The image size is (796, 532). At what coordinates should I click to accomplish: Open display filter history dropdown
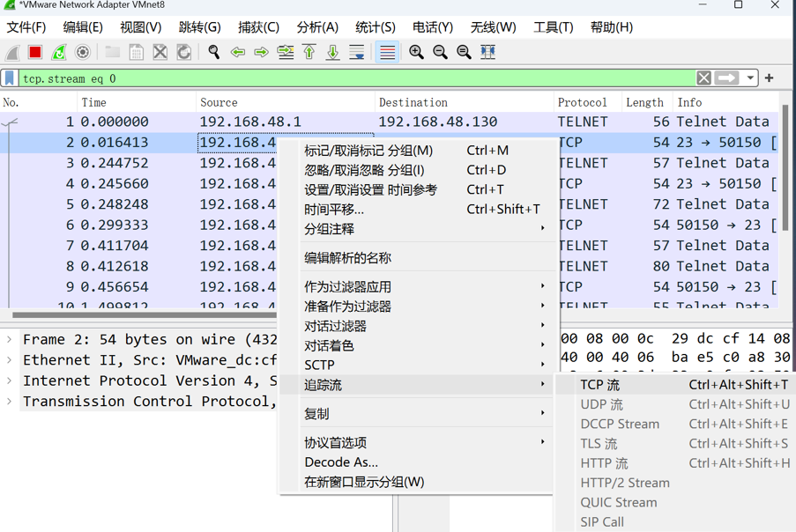(750, 78)
